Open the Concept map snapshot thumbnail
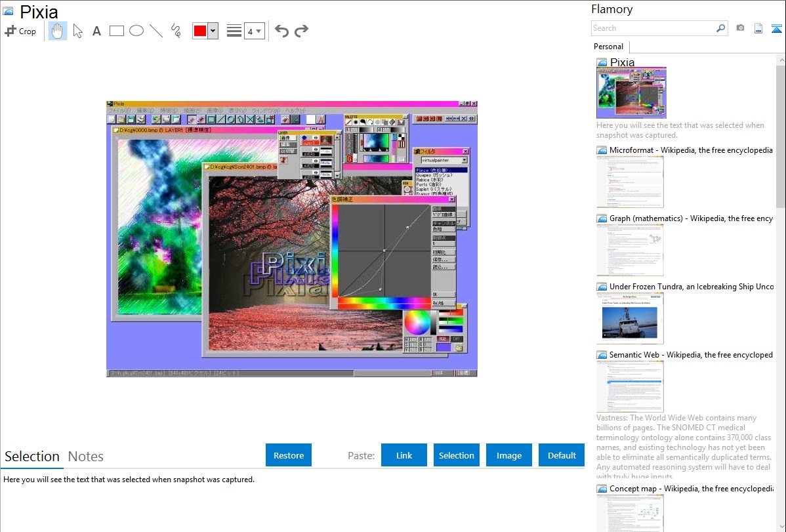The width and height of the screenshot is (786, 532). (630, 513)
